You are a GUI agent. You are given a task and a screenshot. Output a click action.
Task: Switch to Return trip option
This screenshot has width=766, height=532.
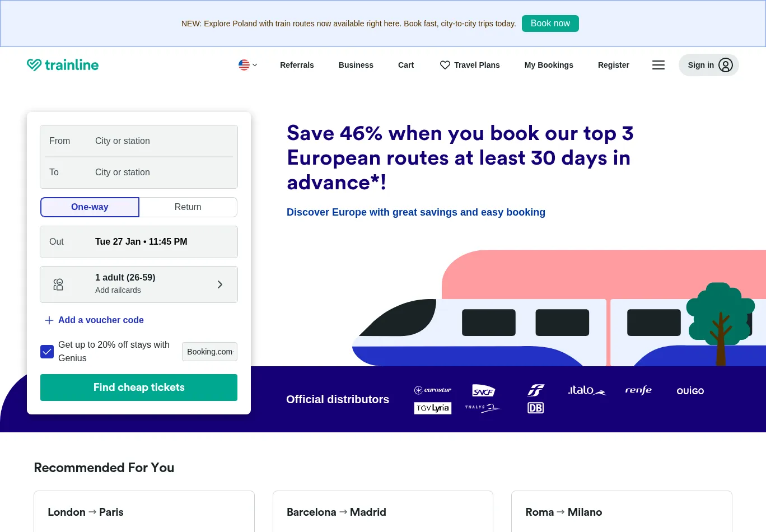tap(188, 207)
